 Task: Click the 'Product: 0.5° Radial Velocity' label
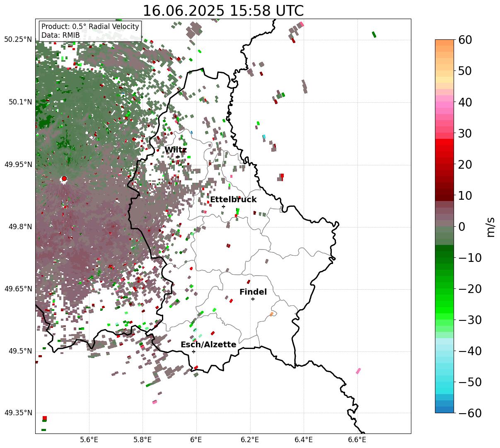click(x=90, y=27)
